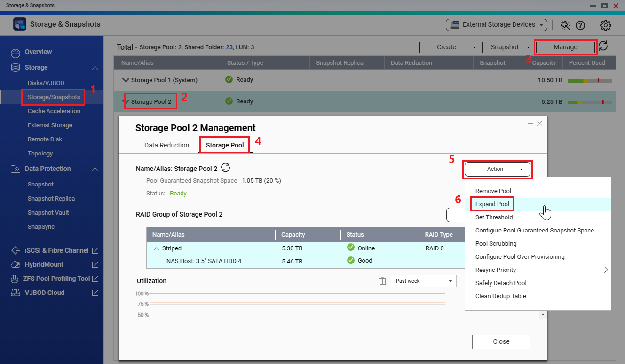Collapse the Striped RAID group row
The height and width of the screenshot is (364, 625).
click(x=156, y=248)
